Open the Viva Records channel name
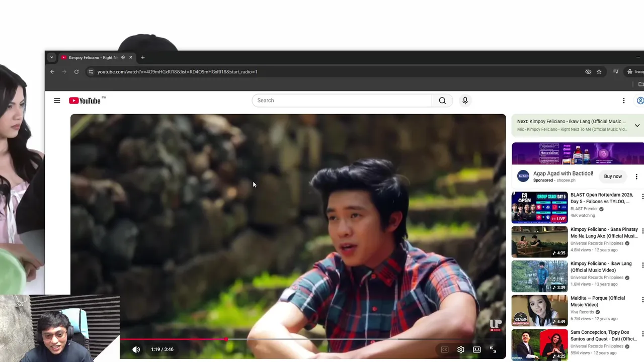644x362 pixels. tap(582, 312)
